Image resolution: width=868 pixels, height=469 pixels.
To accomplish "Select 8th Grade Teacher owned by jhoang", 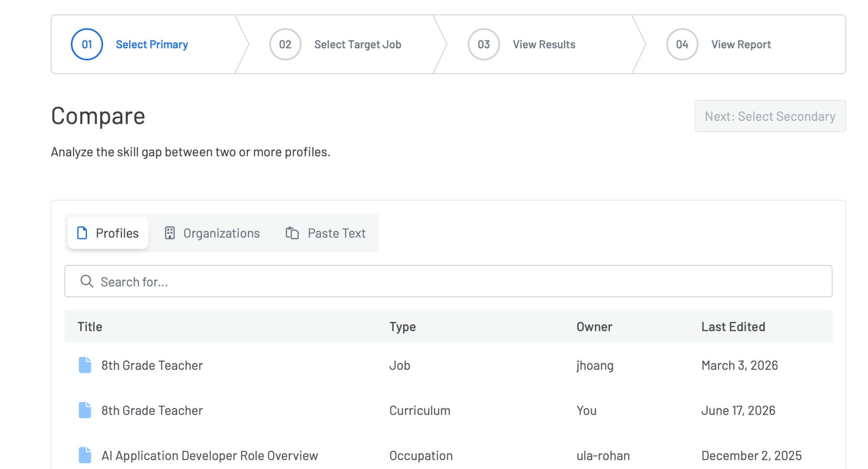I will (x=152, y=365).
